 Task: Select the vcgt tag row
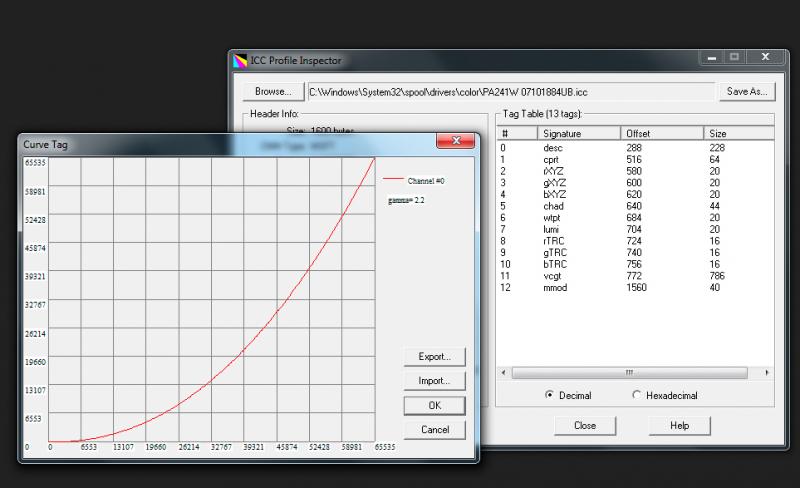tap(635, 276)
